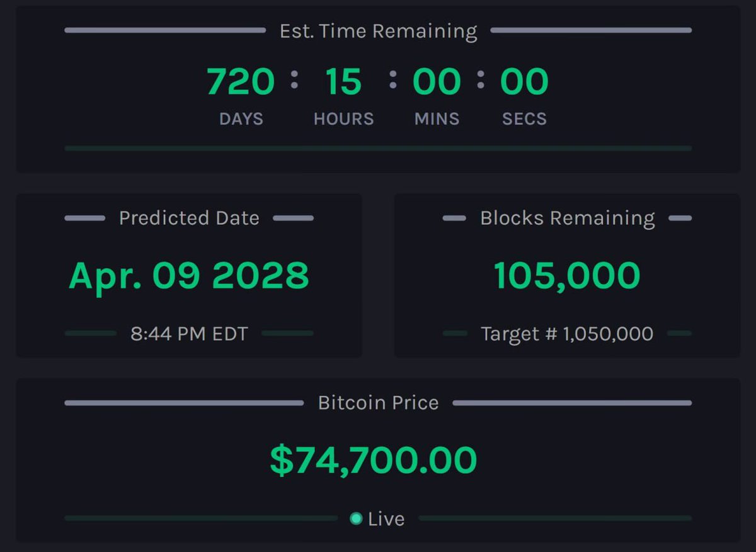756x552 pixels.
Task: Click the 00 seconds countdown value
Action: click(x=524, y=83)
